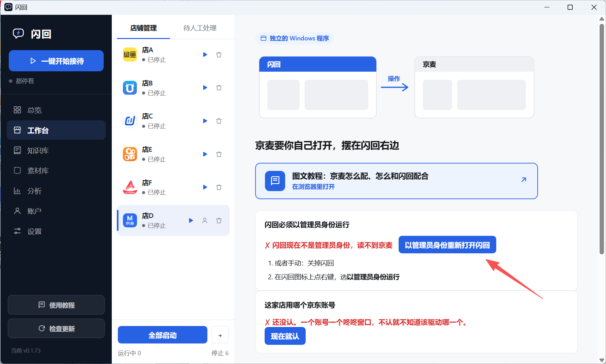The image size is (606, 364).
Task: Click the external-link arrow on tutorial card
Action: [524, 180]
